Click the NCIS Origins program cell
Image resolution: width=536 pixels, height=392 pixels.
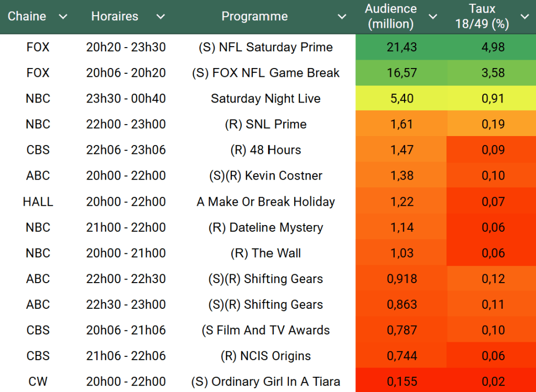265,356
